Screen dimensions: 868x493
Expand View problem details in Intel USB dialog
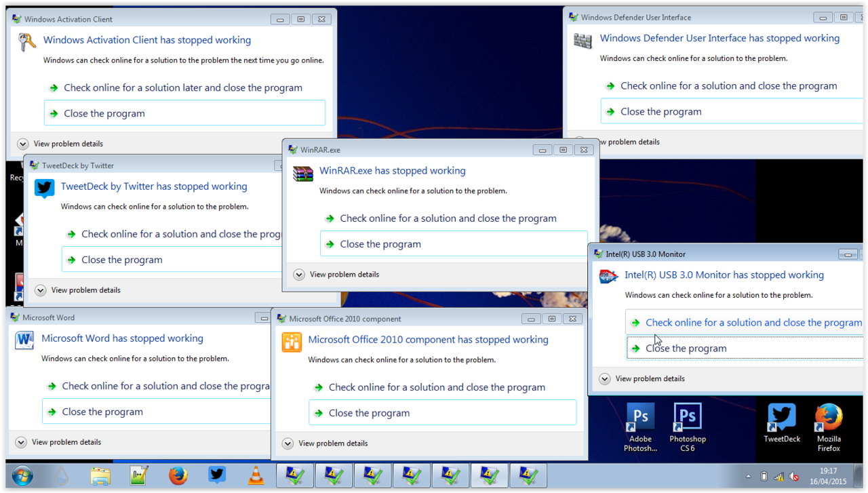tap(605, 379)
